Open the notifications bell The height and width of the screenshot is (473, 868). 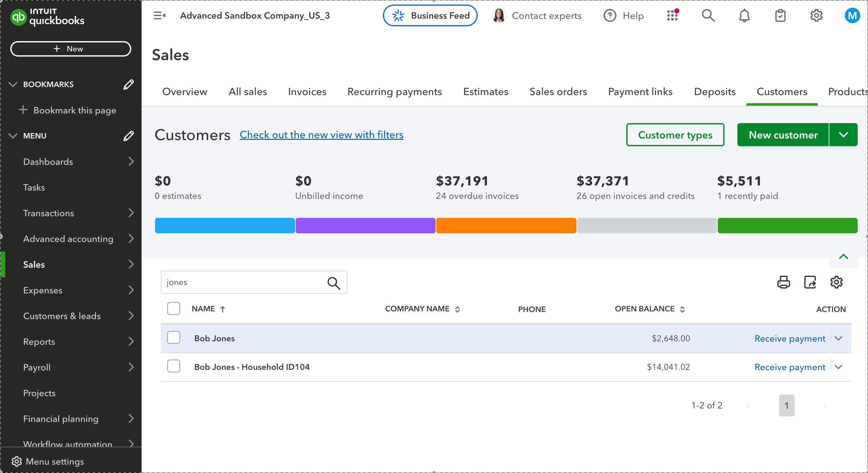point(744,16)
